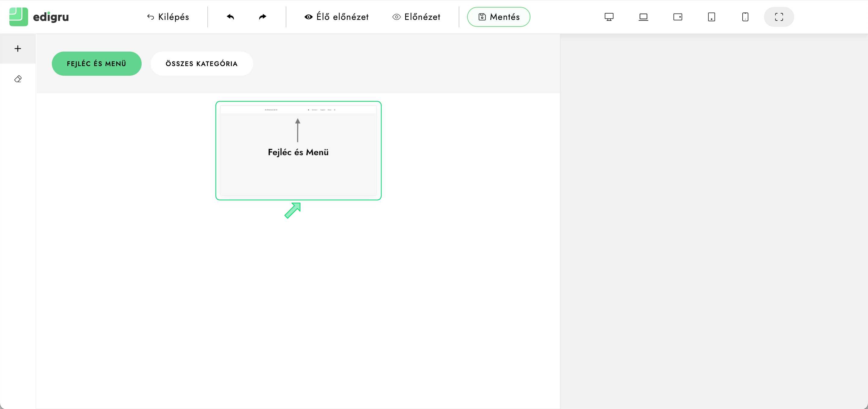Open Előnézet preview mode

coord(416,17)
